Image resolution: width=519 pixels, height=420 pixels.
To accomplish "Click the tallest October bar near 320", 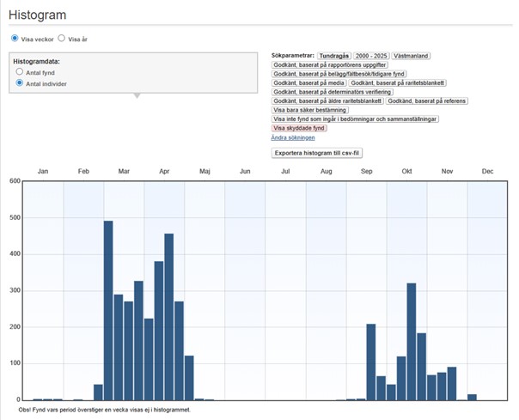I will tap(412, 341).
